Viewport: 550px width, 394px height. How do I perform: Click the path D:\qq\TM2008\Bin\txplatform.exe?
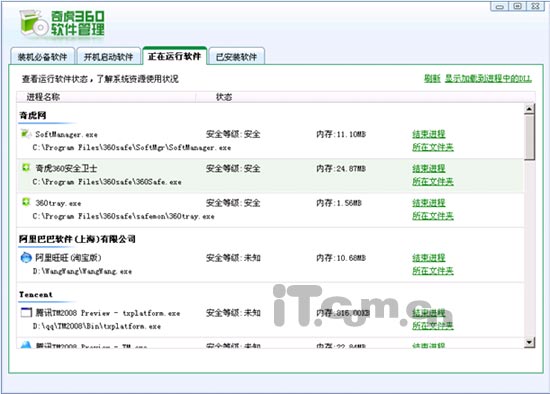(x=96, y=326)
